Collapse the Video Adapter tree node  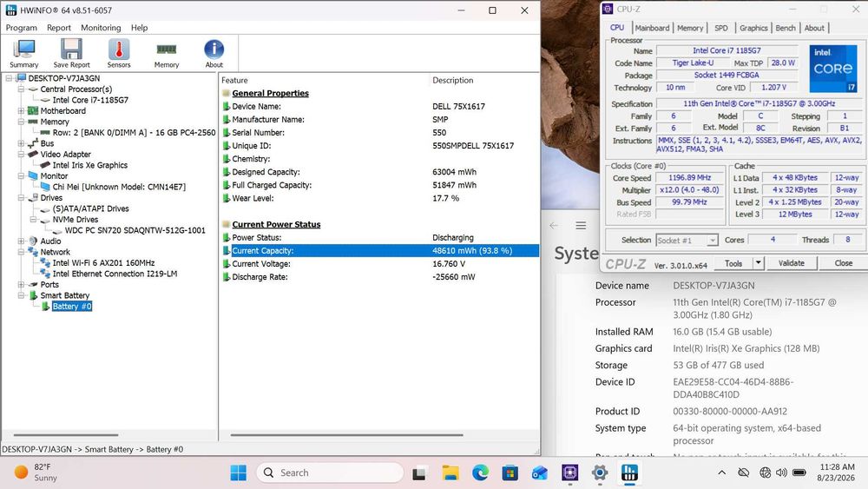pos(21,155)
